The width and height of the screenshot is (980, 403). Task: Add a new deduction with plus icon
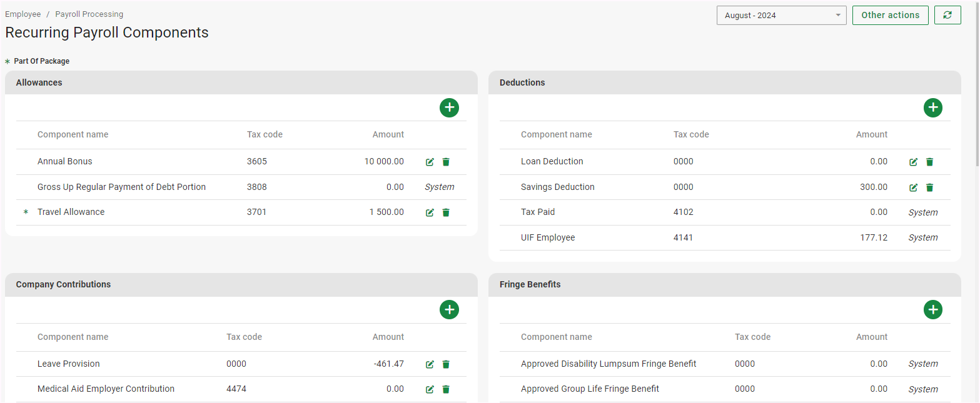(x=932, y=107)
